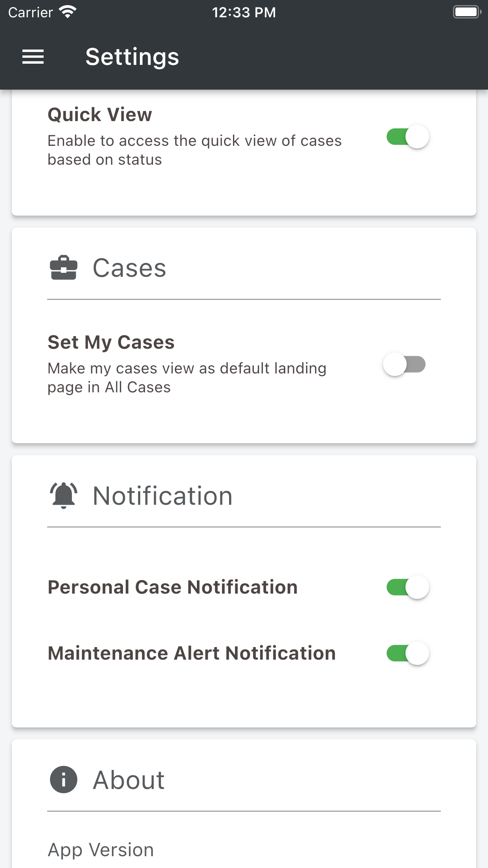Tap the Maintenance Alert Notification label
This screenshot has height=868, width=488.
pos(191,653)
